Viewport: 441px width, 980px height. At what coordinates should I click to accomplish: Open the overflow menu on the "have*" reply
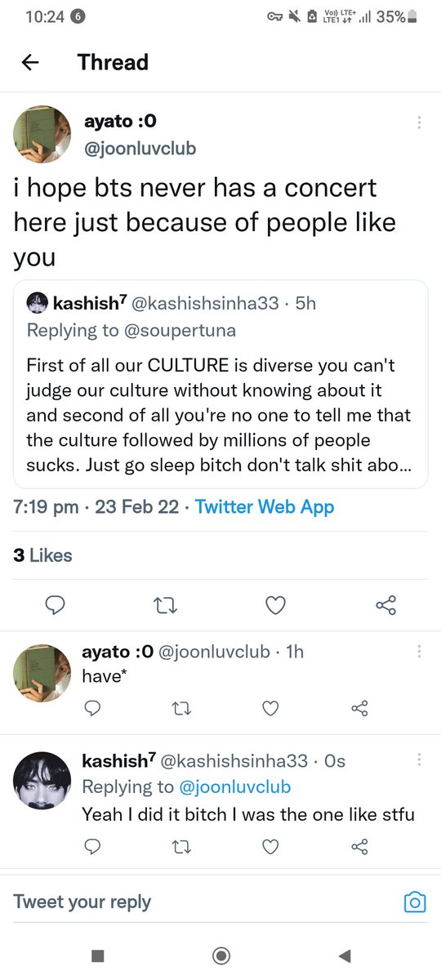[x=419, y=652]
